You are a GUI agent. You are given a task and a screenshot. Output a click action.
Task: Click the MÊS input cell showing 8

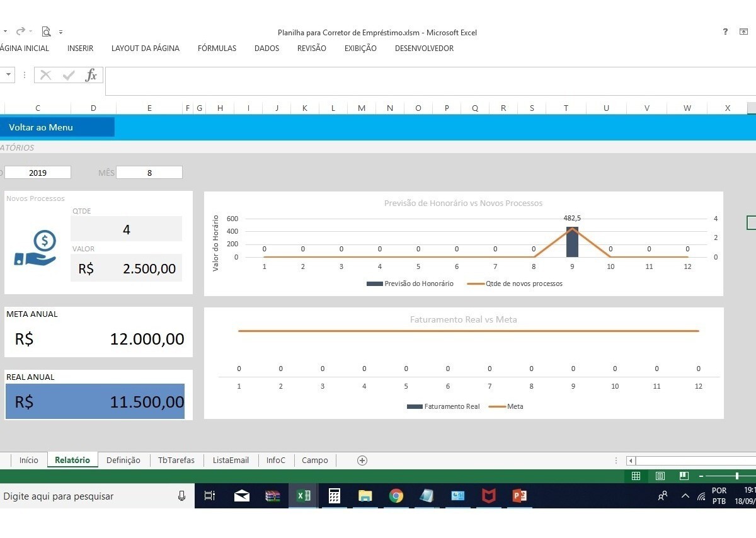pos(149,173)
